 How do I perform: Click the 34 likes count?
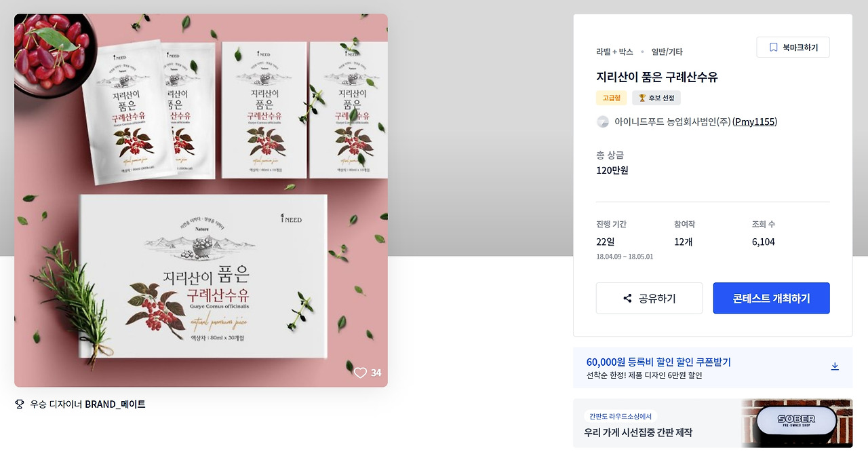(376, 373)
